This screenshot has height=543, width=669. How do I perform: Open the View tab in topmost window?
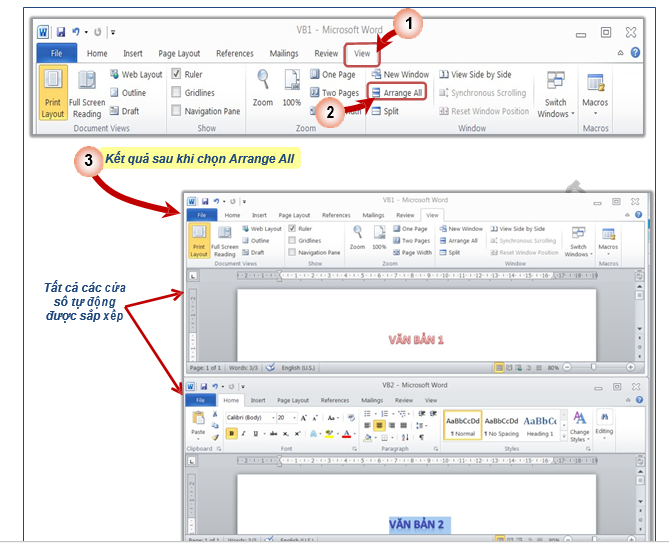click(362, 54)
